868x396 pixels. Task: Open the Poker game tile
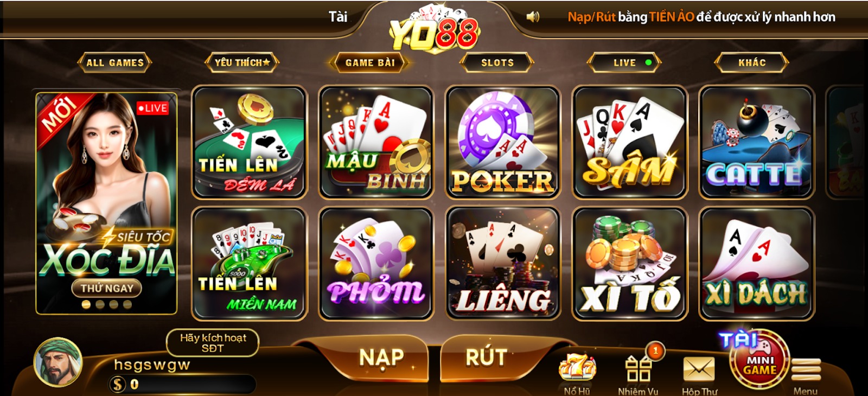502,142
